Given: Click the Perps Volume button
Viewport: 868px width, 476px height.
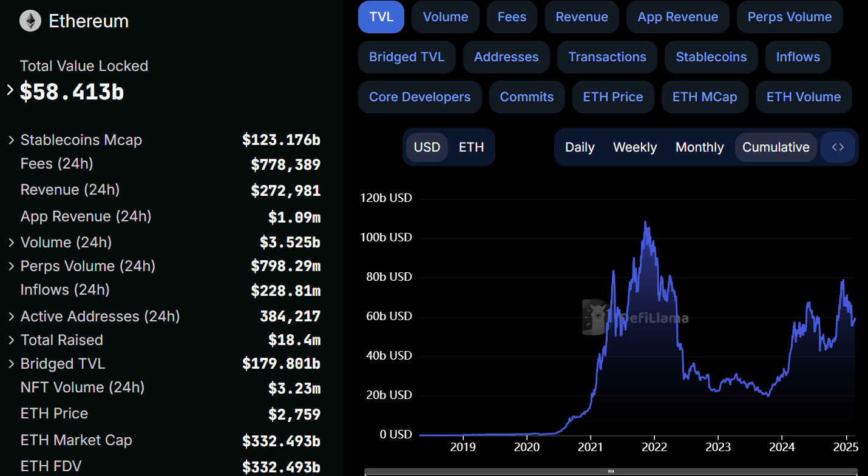Looking at the screenshot, I should click(x=789, y=17).
